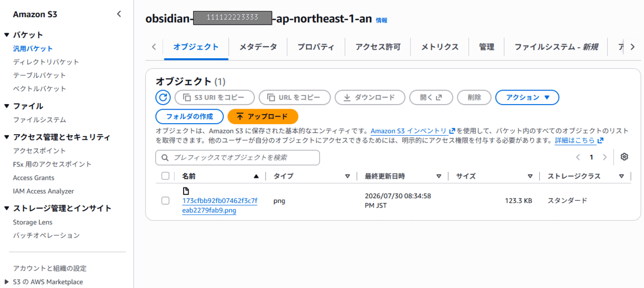Sort by タイプ column
Screen dimensions: 644x288
[x=347, y=176]
